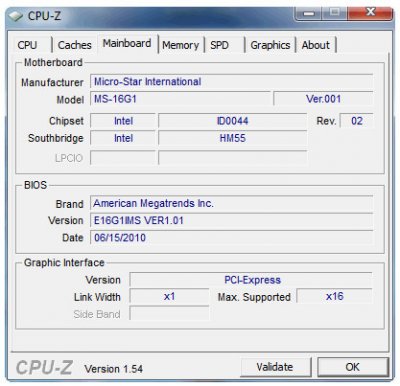Click the Link Width label
400x386 pixels.
point(97,297)
